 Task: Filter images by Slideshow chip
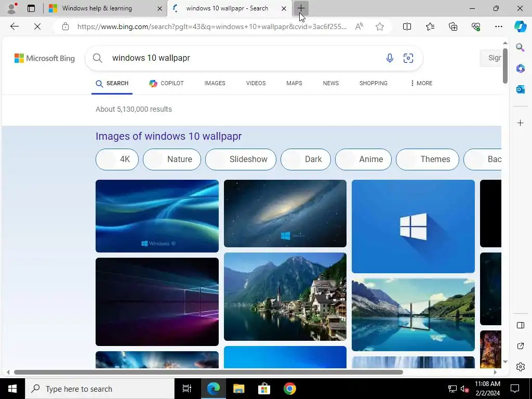[241, 159]
